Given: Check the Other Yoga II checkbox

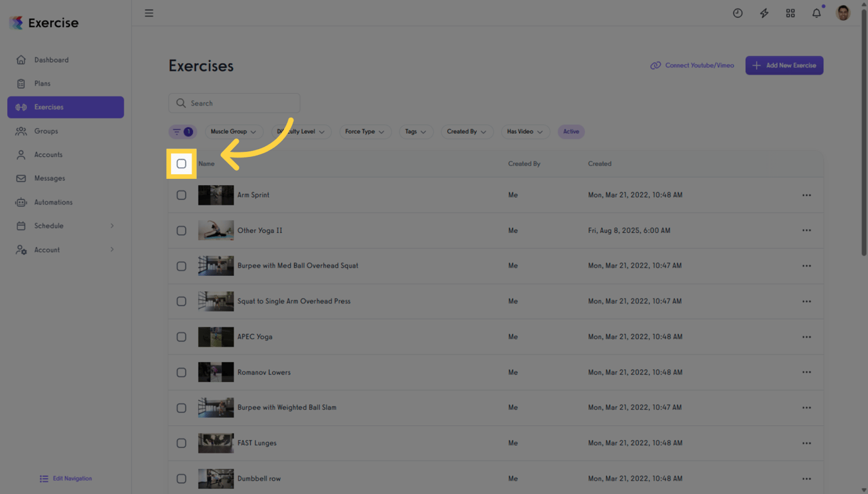Looking at the screenshot, I should coord(181,230).
